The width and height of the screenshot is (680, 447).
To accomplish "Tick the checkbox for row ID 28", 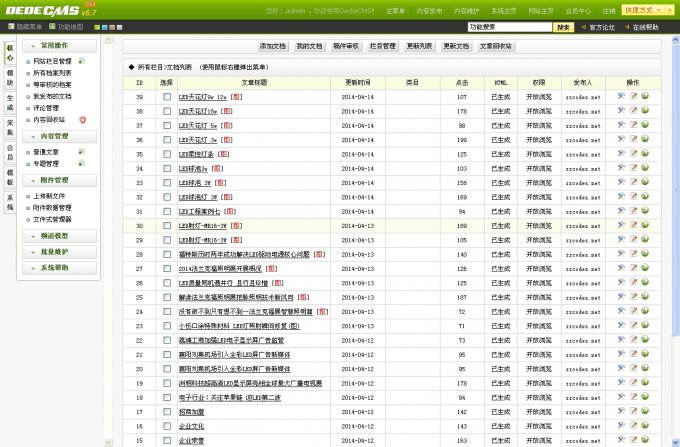I will pos(167,254).
